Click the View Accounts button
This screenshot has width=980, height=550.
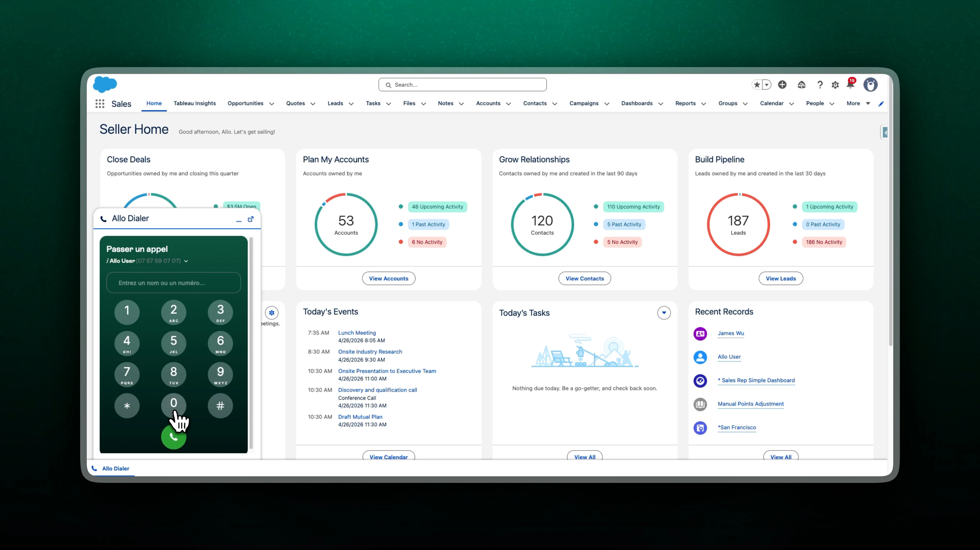pos(388,278)
